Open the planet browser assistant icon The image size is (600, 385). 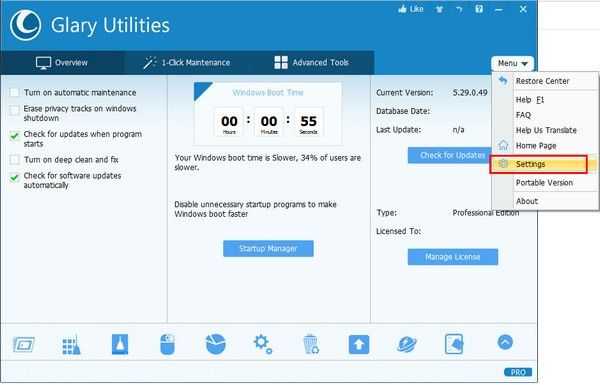[407, 344]
